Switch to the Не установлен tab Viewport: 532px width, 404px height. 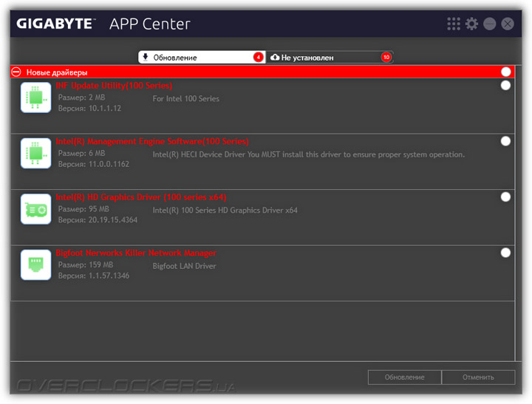tap(330, 58)
